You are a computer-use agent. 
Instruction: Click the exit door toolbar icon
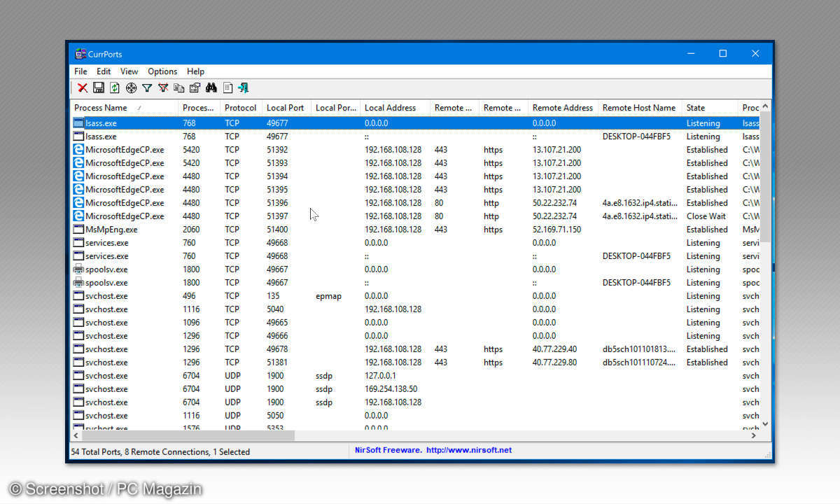tap(244, 87)
